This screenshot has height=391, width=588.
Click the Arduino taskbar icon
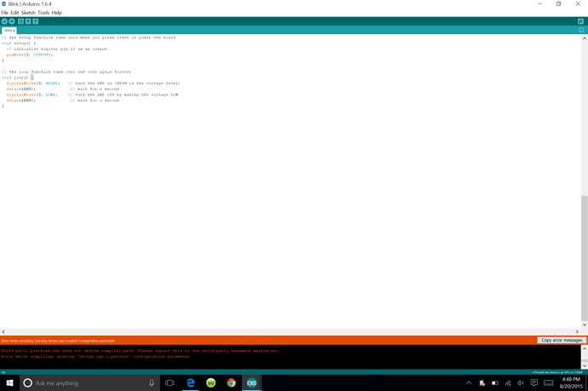251,382
